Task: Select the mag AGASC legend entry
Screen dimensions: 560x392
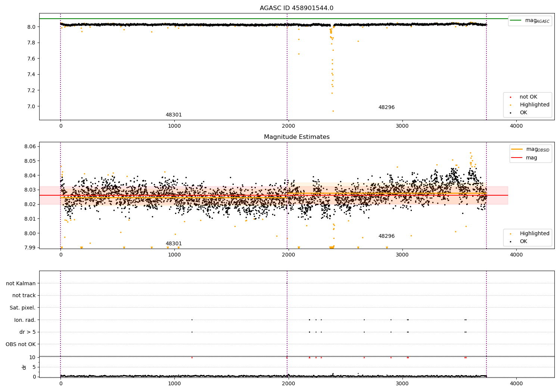Action: click(x=530, y=21)
